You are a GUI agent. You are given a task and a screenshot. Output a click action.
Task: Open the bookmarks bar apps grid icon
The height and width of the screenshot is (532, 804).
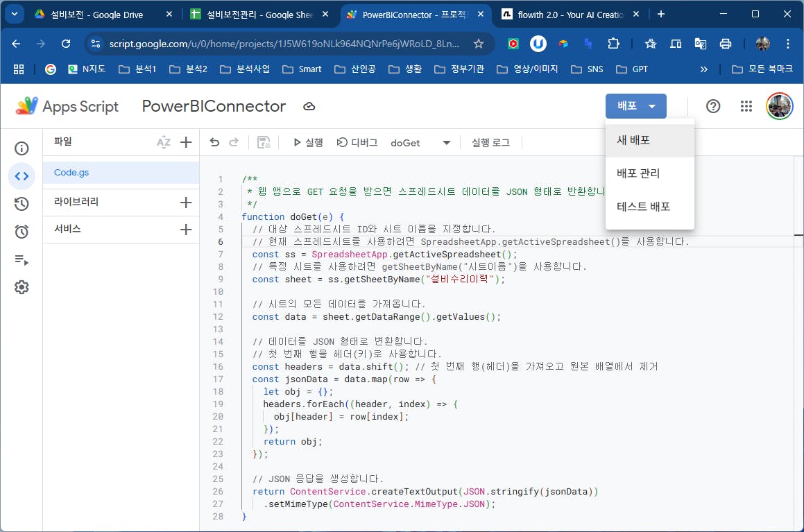click(x=19, y=69)
